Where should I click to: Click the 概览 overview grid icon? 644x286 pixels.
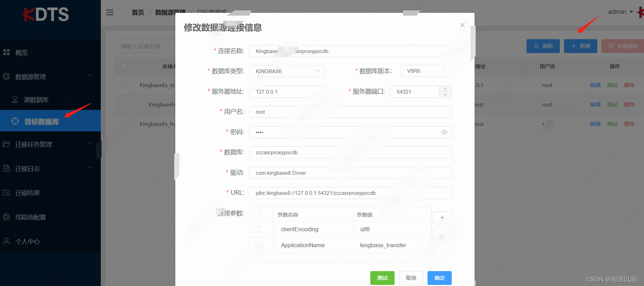tap(6, 52)
